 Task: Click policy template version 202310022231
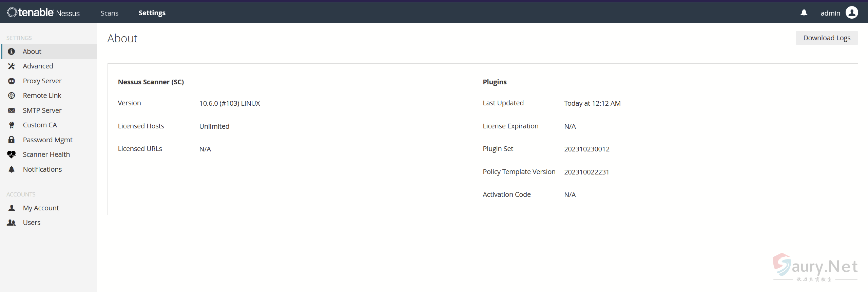pyautogui.click(x=587, y=172)
